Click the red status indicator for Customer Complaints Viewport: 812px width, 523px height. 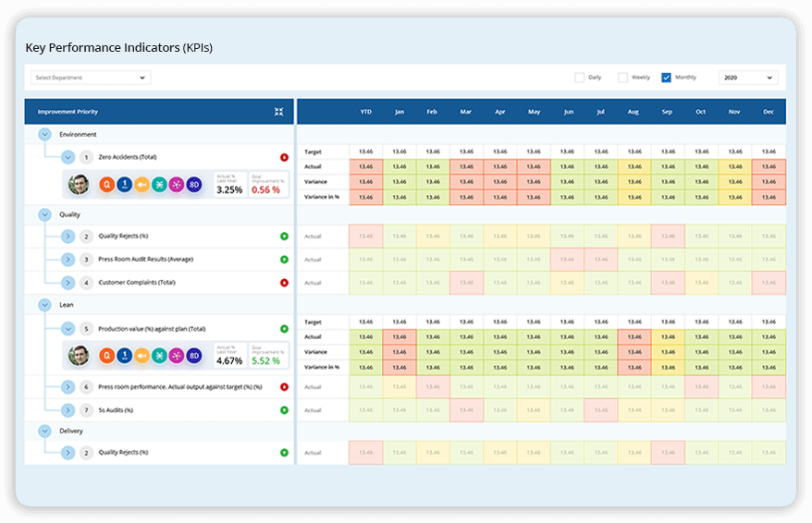point(284,283)
